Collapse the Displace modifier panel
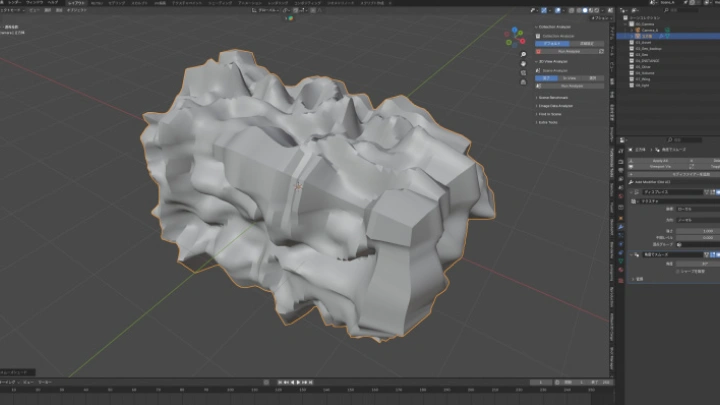720x405 pixels. point(631,192)
